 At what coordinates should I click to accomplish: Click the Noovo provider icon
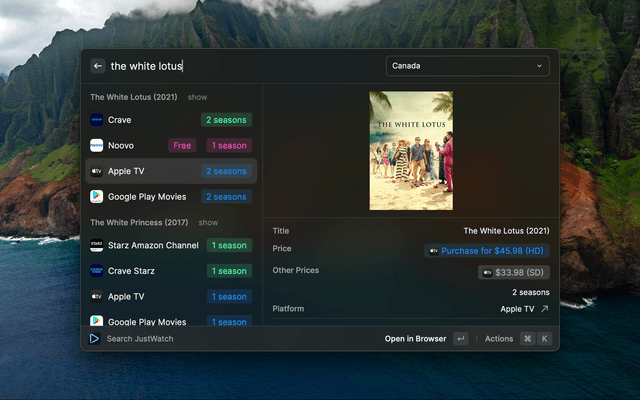click(97, 145)
